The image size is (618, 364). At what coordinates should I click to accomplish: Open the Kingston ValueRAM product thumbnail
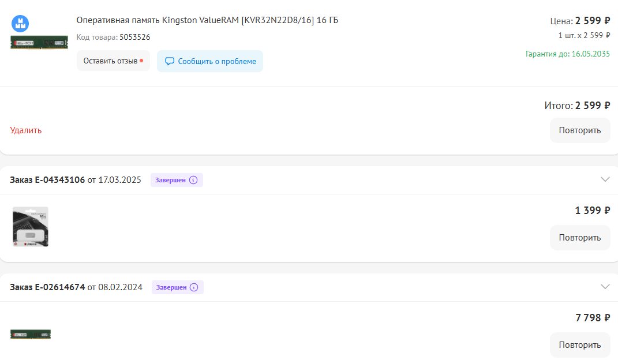coord(39,43)
